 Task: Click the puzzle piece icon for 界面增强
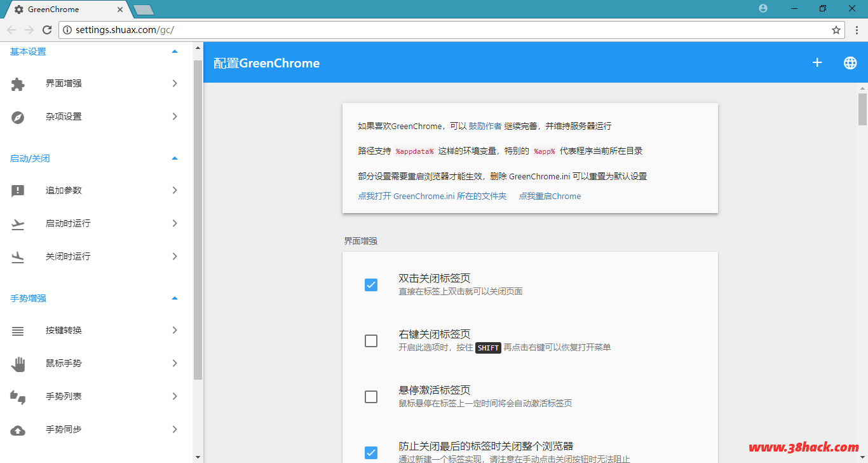click(x=18, y=83)
